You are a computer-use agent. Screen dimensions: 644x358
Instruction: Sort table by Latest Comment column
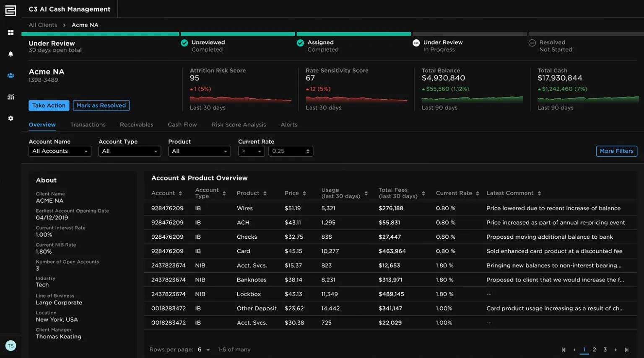click(x=539, y=193)
